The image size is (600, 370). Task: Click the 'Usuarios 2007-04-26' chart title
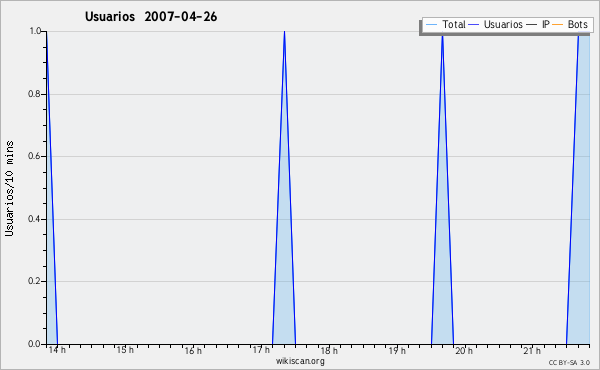(151, 17)
